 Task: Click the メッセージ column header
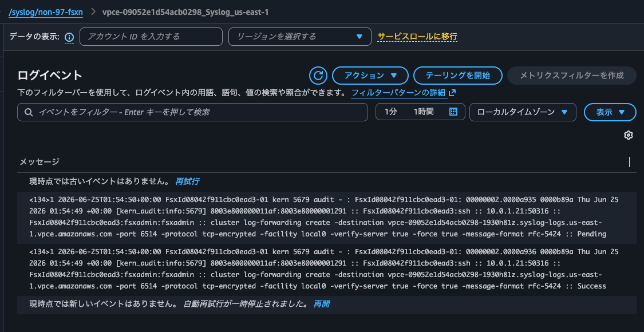pyautogui.click(x=39, y=162)
